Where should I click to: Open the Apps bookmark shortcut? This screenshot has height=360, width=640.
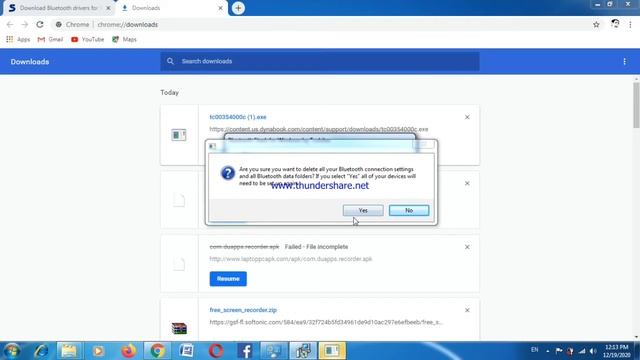tap(18, 40)
